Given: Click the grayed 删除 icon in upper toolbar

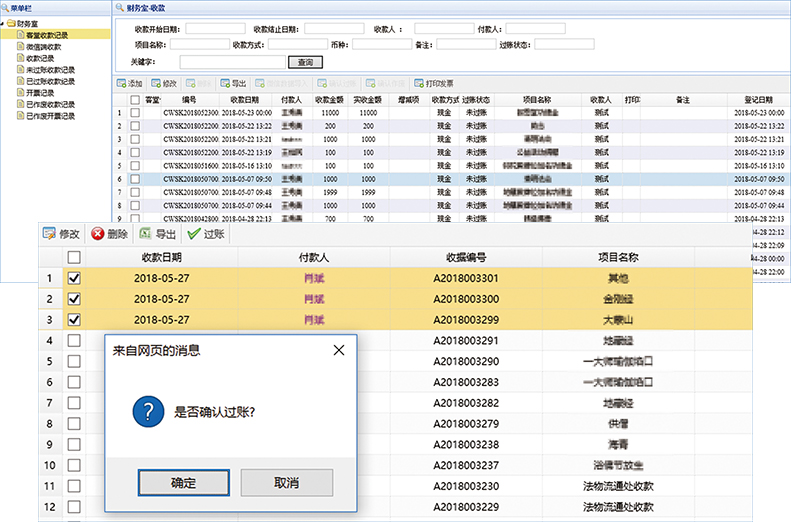Looking at the screenshot, I should [190, 83].
